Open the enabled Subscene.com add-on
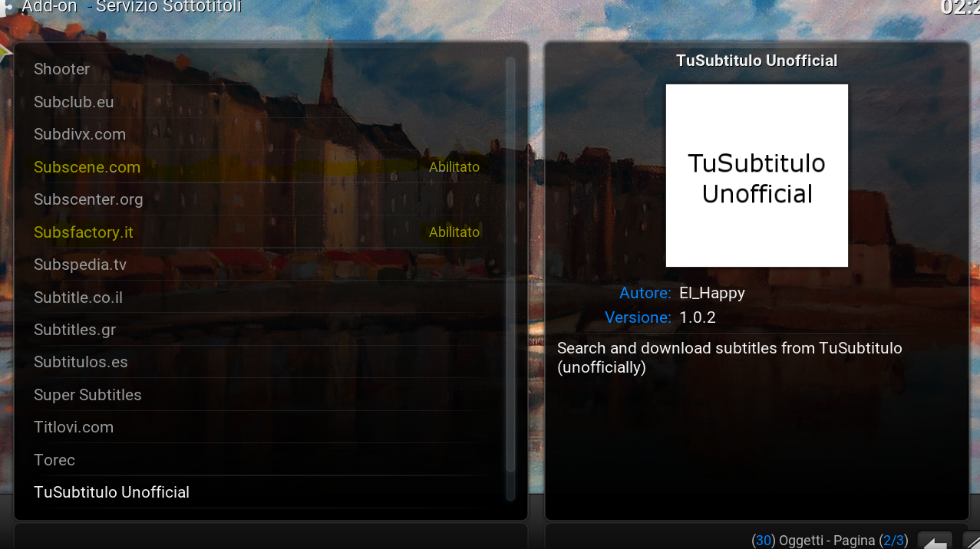The width and height of the screenshot is (980, 549). click(261, 167)
